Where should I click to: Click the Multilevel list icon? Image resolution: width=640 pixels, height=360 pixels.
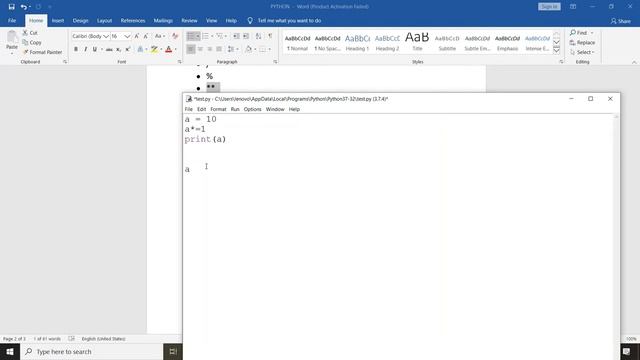tap(220, 36)
